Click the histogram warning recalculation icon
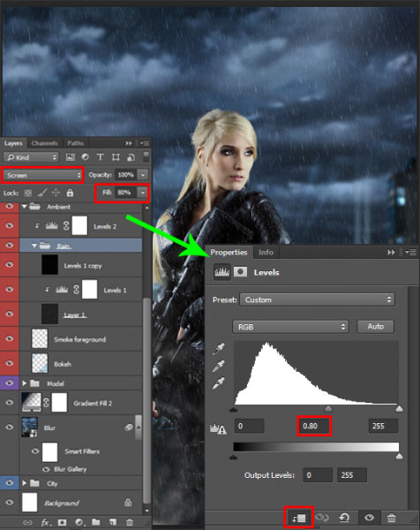 click(218, 429)
